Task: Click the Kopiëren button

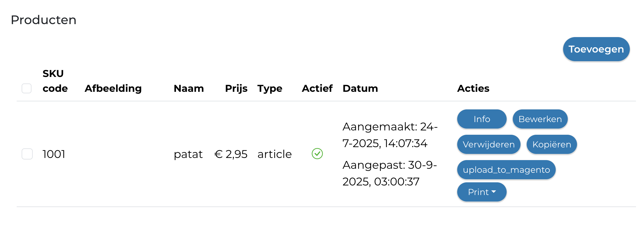Action: (x=551, y=144)
